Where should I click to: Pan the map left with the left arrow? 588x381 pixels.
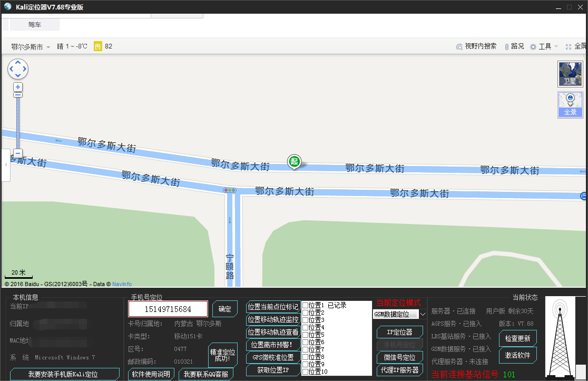pos(11,69)
